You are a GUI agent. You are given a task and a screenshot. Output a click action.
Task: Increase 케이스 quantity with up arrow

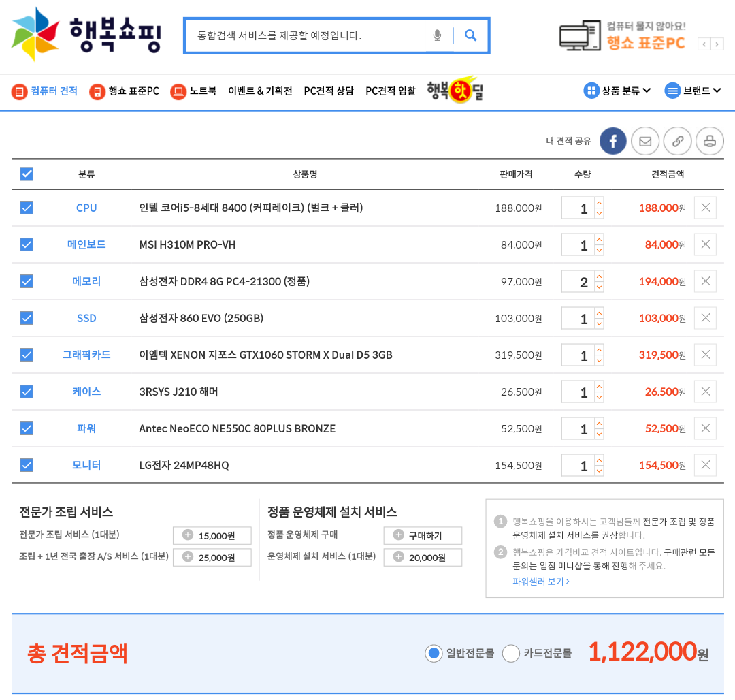tap(599, 387)
